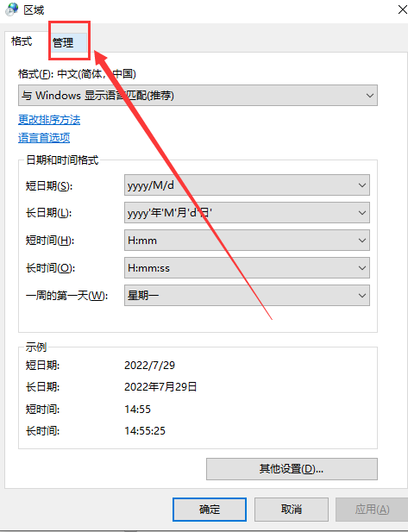Expand the 短日期 yyyy/M/d dropdown
This screenshot has width=408, height=532.
(247, 185)
